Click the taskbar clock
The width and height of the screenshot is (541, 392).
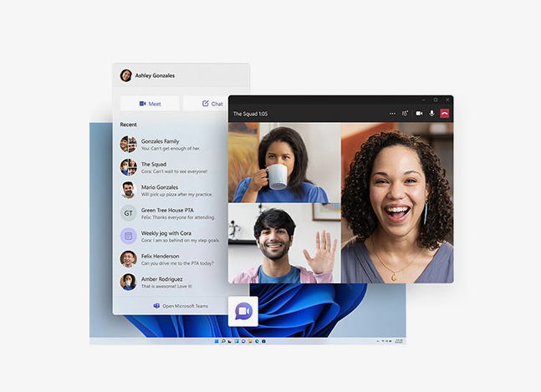399,341
